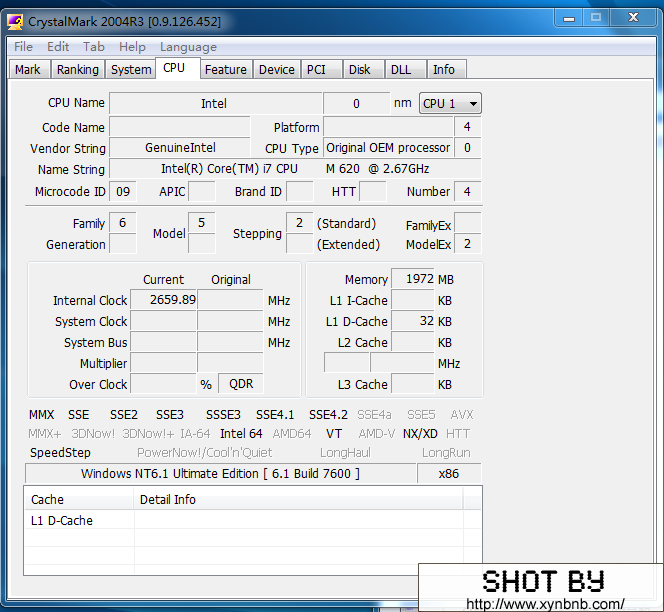Image resolution: width=664 pixels, height=612 pixels.
Task: Click the Internal Clock current value field
Action: [164, 300]
